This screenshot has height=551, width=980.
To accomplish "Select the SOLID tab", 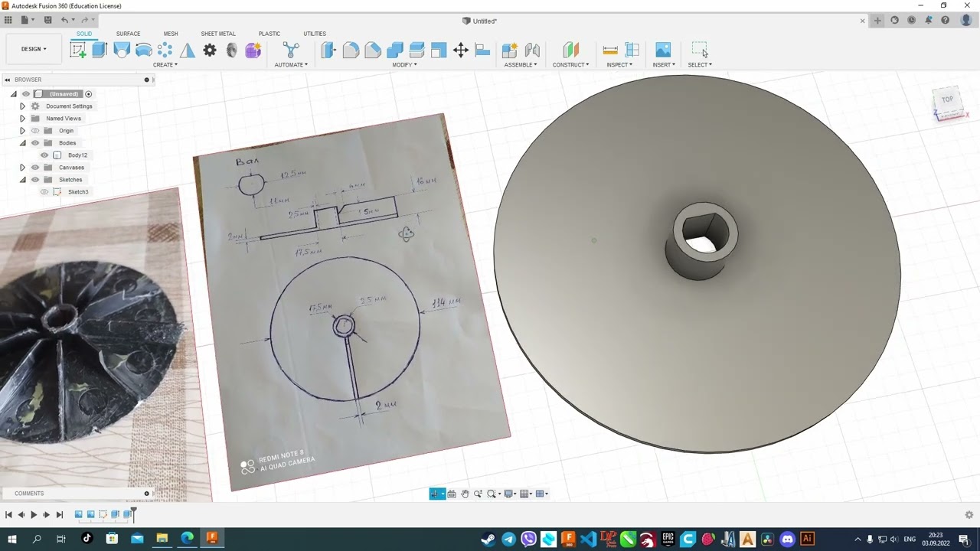I will click(84, 34).
